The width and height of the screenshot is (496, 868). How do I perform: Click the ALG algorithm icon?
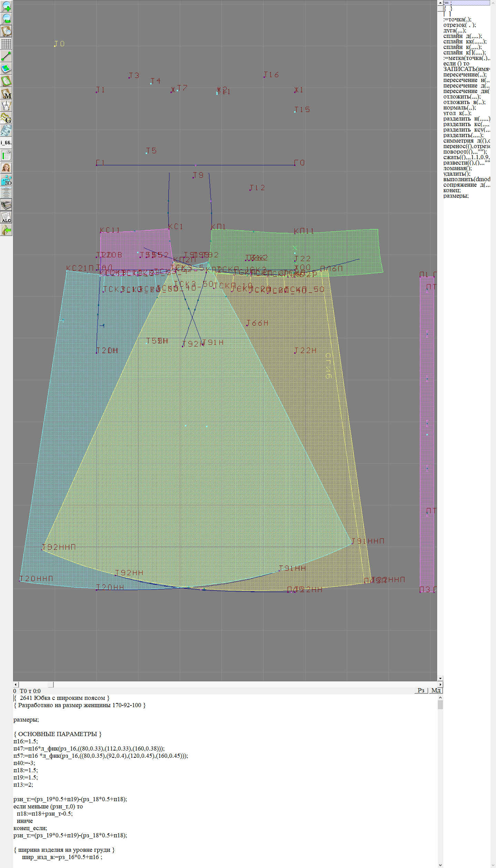(x=6, y=217)
